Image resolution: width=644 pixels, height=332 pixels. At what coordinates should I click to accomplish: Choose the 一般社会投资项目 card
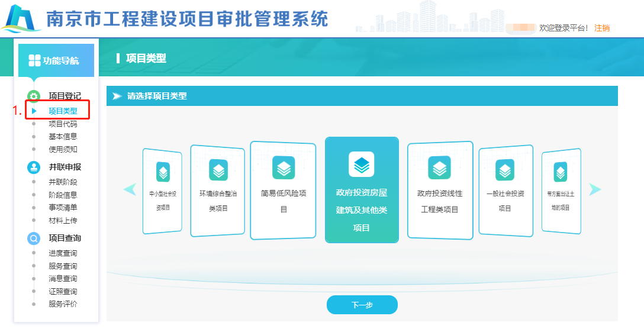click(x=504, y=192)
